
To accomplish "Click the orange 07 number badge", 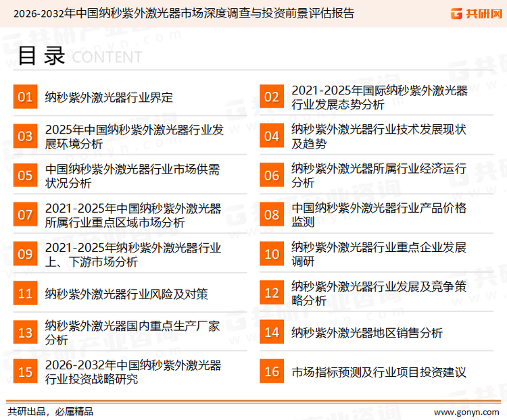I will click(x=25, y=215).
